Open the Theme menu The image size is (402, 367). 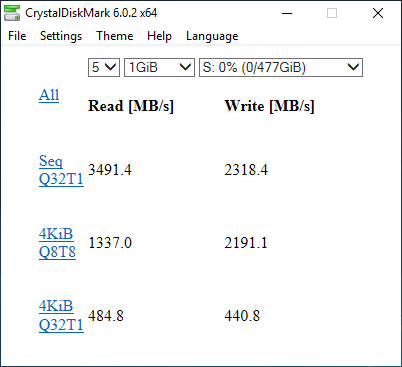click(x=115, y=36)
